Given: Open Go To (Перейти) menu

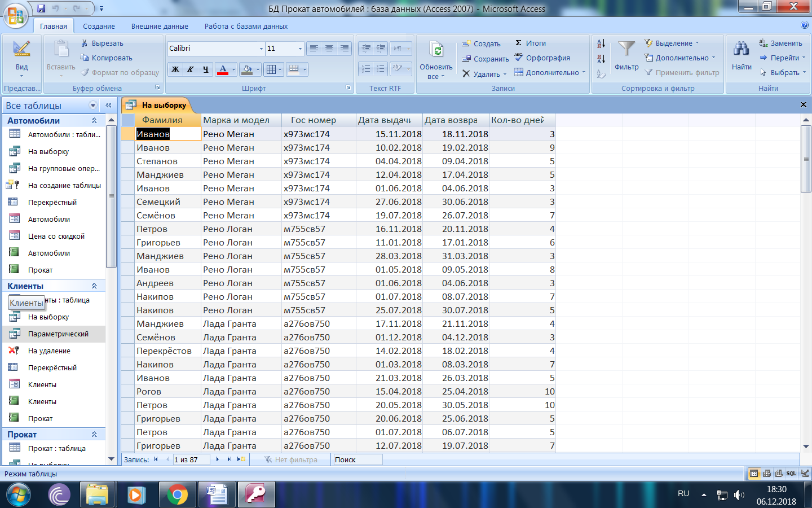Looking at the screenshot, I should click(x=783, y=58).
